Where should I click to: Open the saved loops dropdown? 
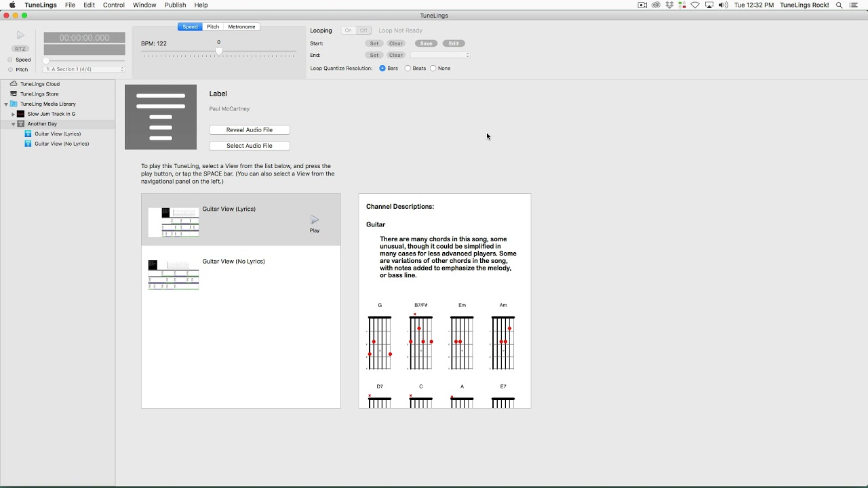click(x=439, y=55)
